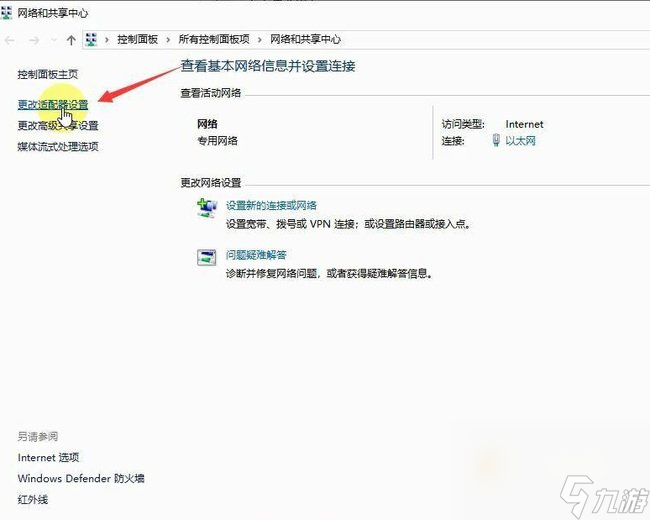Go forward with the right arrow
The image size is (650, 520).
coord(34,40)
